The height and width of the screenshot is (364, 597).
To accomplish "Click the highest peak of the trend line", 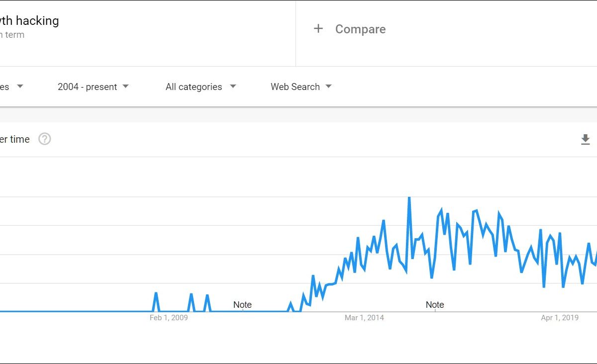I will coord(409,198).
